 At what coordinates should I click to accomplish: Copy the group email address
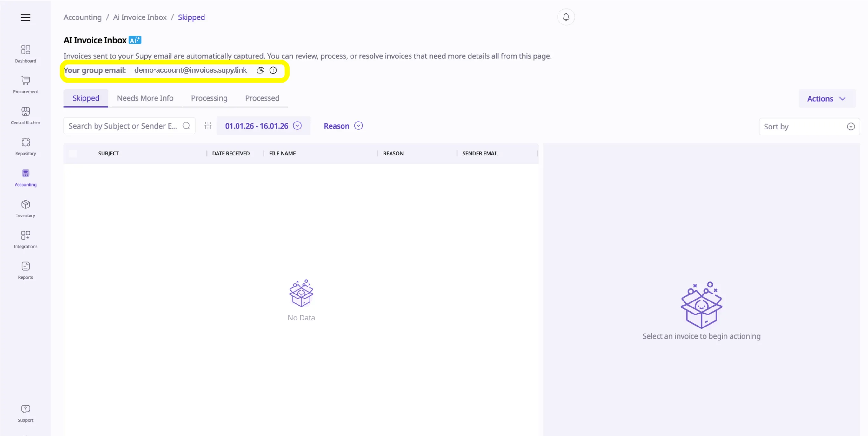coord(260,70)
